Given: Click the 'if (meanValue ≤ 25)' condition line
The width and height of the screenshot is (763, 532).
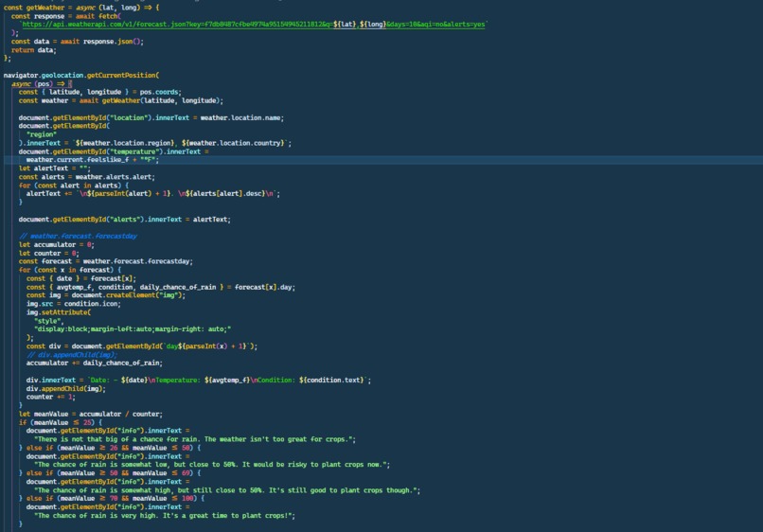Looking at the screenshot, I should (x=61, y=422).
